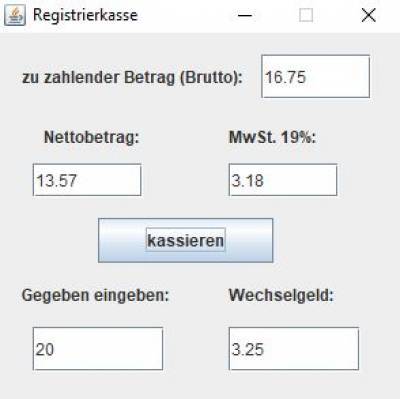Click the 'Registrierkasse' title text

coord(85,15)
